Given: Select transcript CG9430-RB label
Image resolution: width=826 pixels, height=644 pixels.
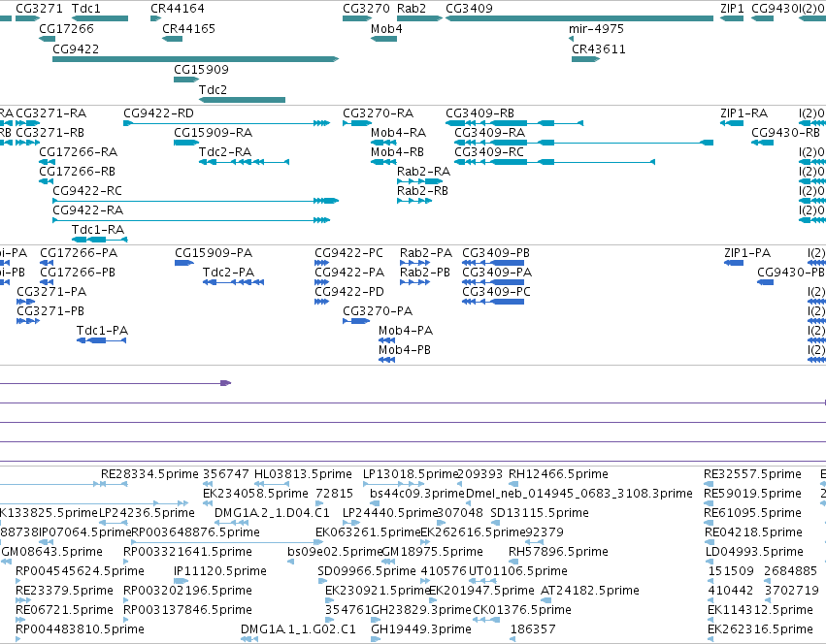Looking at the screenshot, I should coord(785,132).
